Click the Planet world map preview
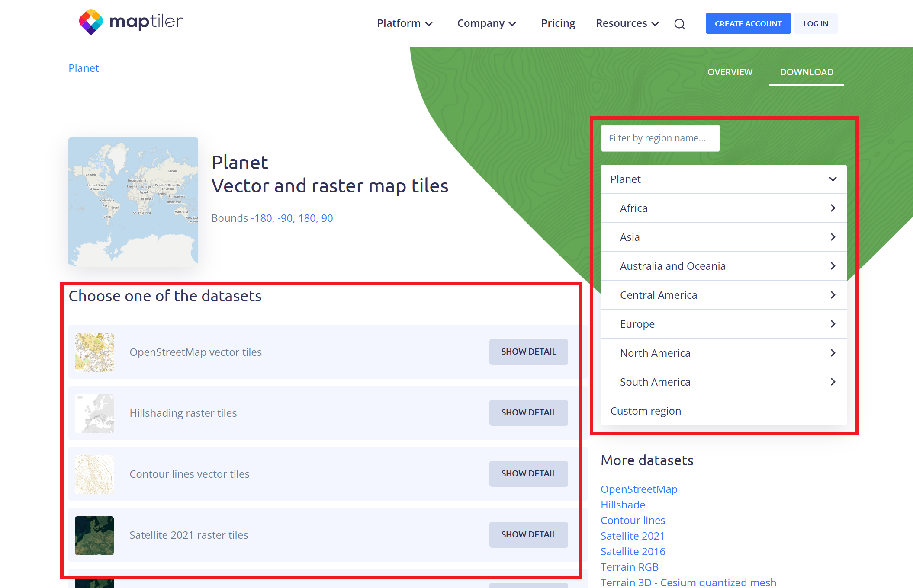Viewport: 913px width, 588px height. [x=133, y=201]
